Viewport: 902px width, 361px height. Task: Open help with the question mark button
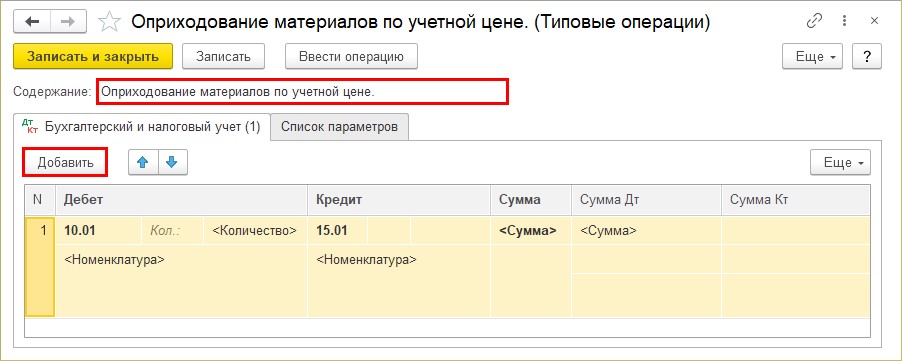click(x=866, y=57)
